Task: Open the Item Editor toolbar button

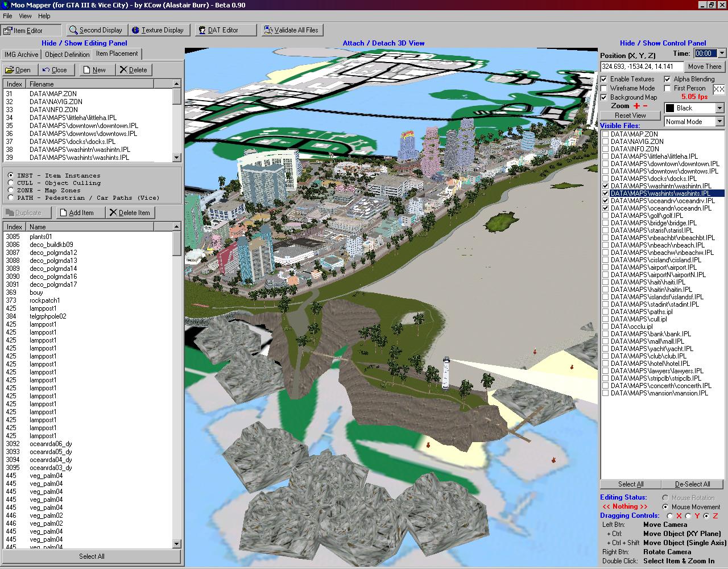Action: (31, 30)
